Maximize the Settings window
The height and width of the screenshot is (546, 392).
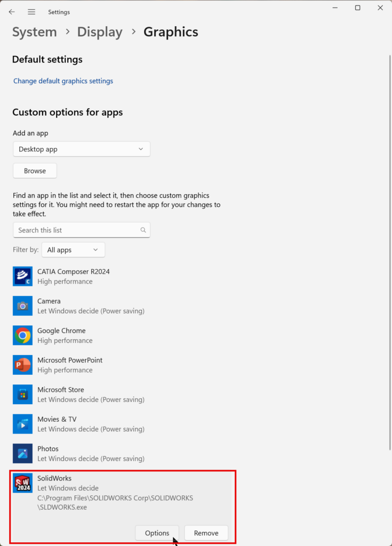[x=357, y=7]
